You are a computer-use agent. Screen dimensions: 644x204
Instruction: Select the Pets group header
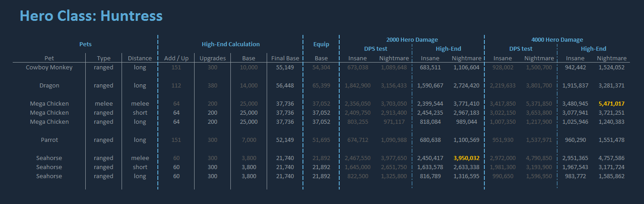85,44
